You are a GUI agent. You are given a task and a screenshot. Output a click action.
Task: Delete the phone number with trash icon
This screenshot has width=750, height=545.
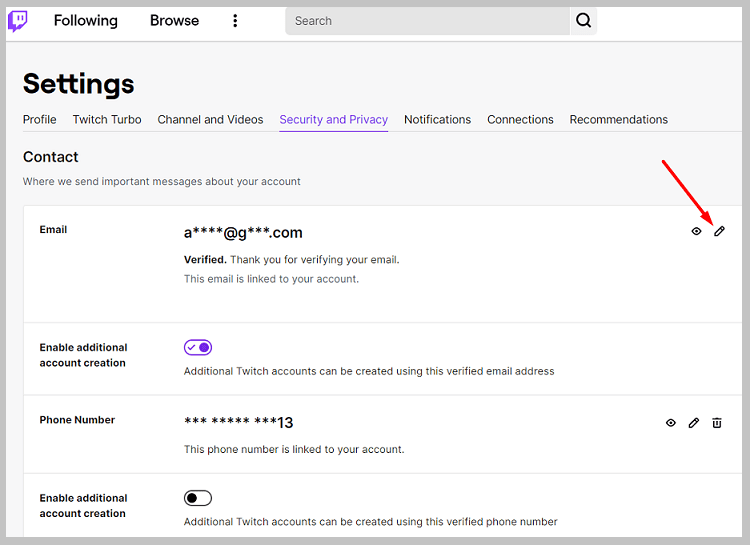click(x=717, y=423)
